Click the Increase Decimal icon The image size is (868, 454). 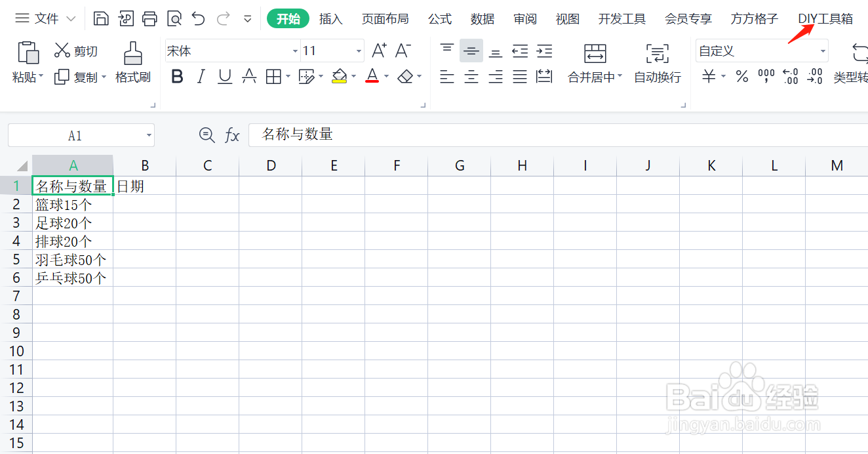(x=791, y=77)
